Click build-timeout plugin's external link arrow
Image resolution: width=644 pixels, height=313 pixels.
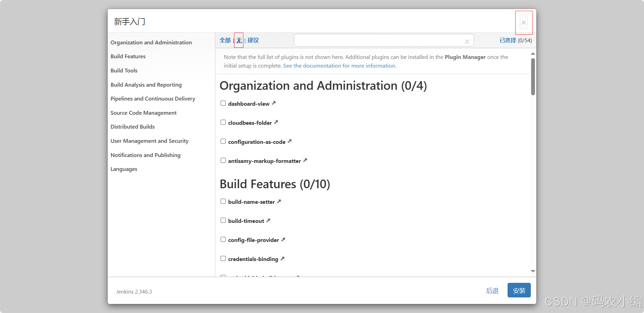point(268,220)
